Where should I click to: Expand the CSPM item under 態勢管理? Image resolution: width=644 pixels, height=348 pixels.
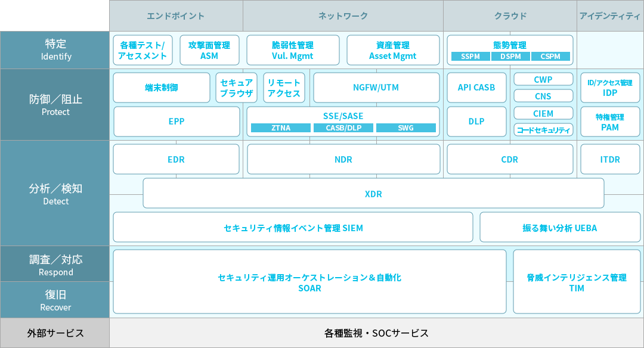550,57
